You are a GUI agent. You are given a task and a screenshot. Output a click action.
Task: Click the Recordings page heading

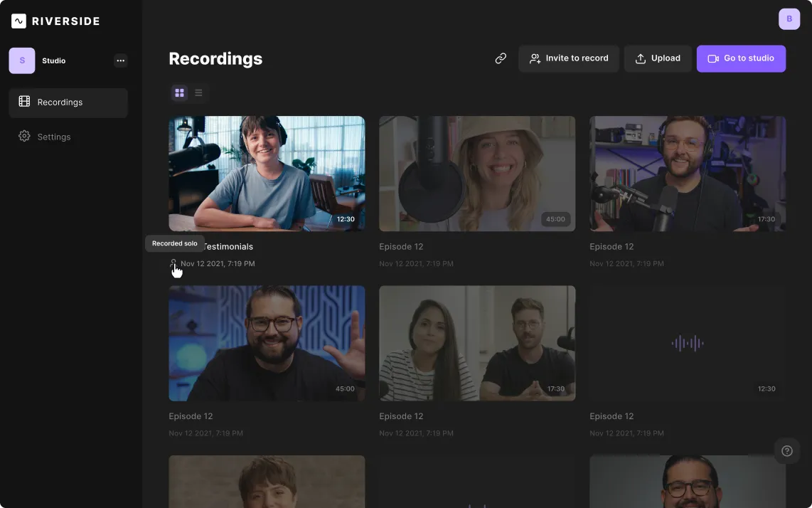click(x=215, y=59)
